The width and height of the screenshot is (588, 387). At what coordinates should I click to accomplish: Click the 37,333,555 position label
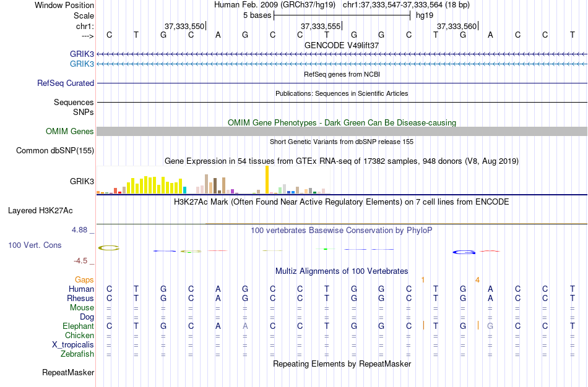[320, 26]
